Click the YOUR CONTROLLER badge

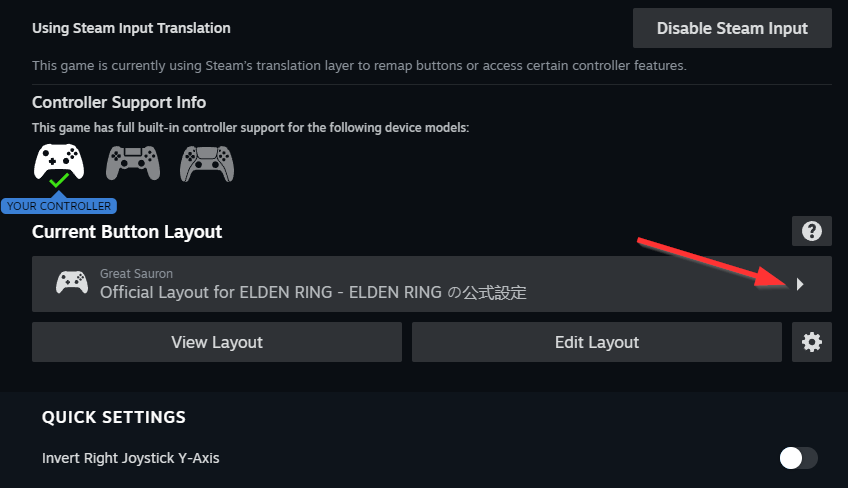click(x=59, y=206)
